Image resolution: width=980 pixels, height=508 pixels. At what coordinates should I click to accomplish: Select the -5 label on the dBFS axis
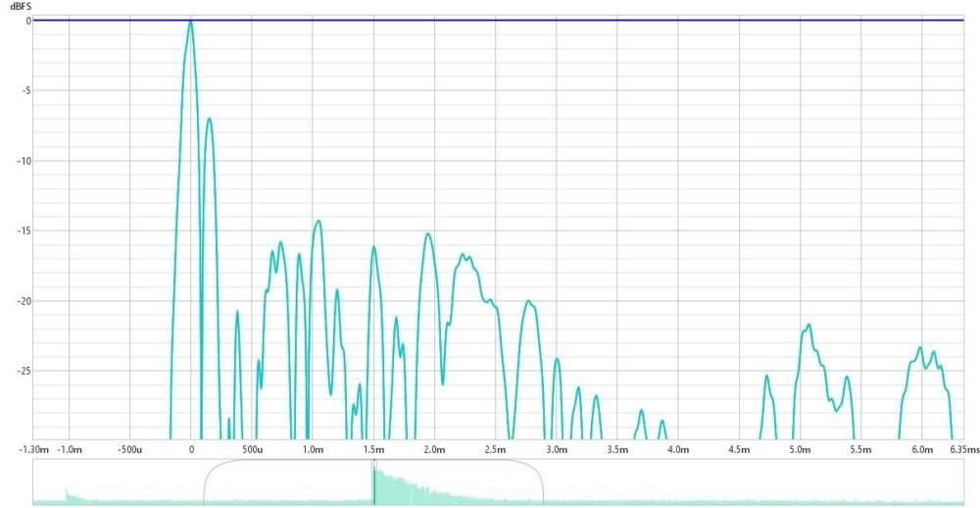click(x=26, y=90)
